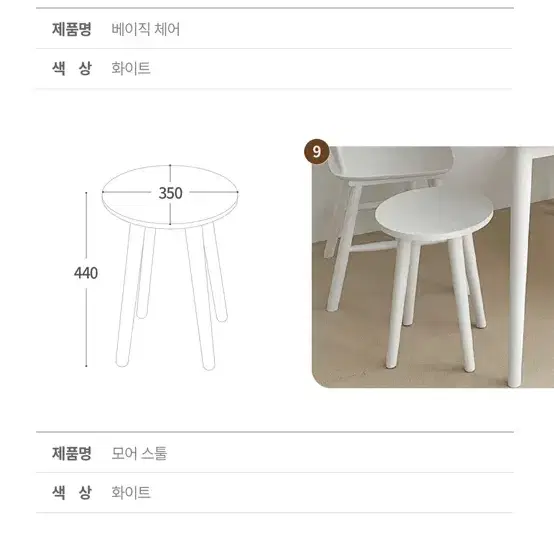Click 화이트 color value under 베이직 체어

(x=131, y=68)
